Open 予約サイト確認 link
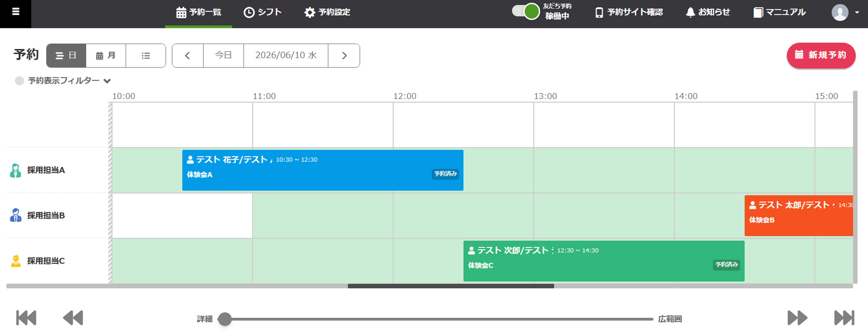The image size is (868, 331). point(629,13)
